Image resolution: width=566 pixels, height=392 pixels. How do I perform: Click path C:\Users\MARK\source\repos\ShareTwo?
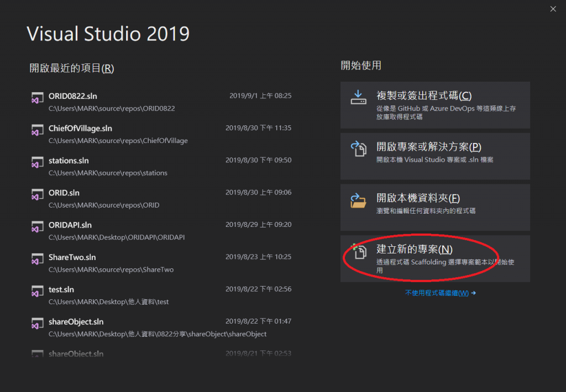point(111,269)
